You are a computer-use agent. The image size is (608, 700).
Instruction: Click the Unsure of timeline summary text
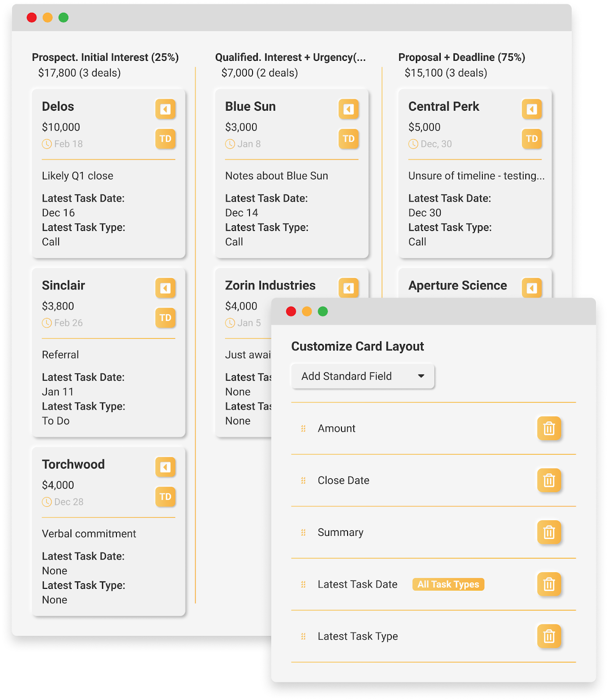pos(476,176)
